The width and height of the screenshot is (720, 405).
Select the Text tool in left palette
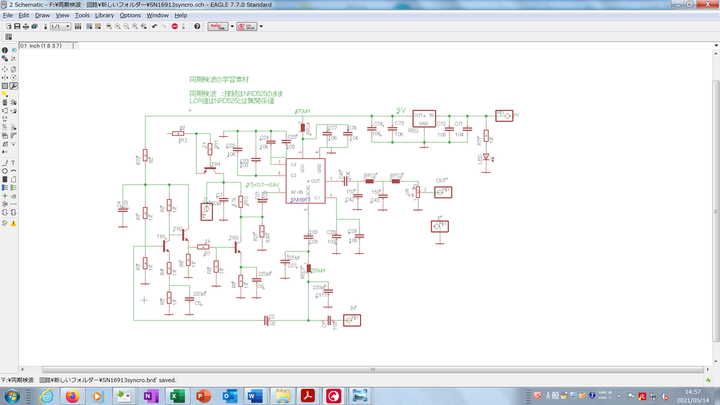click(13, 162)
